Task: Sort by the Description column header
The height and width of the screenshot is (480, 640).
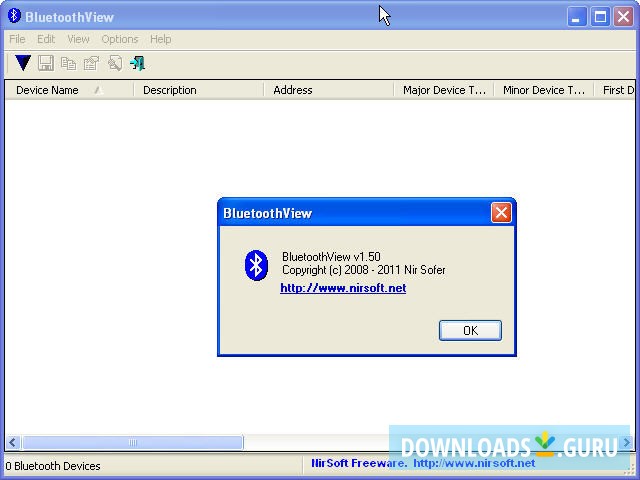Action: coord(199,90)
